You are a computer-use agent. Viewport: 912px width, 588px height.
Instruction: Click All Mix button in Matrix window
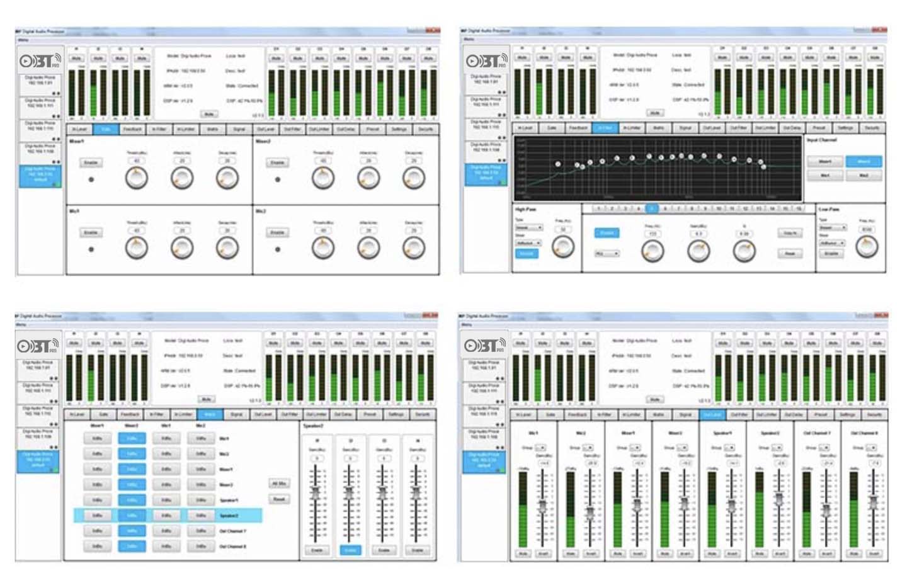pyautogui.click(x=278, y=483)
